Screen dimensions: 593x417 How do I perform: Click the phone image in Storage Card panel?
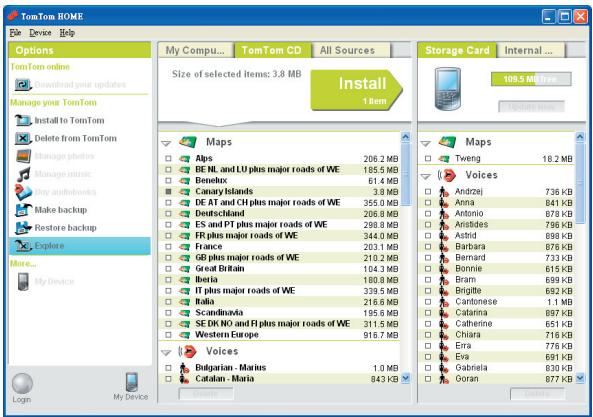tap(447, 89)
